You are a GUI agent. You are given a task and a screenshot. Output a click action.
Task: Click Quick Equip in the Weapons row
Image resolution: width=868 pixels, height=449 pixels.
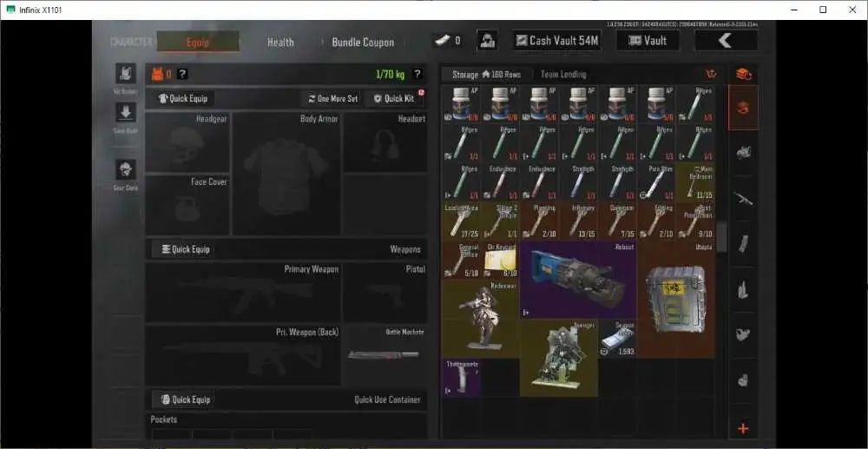[x=186, y=249]
